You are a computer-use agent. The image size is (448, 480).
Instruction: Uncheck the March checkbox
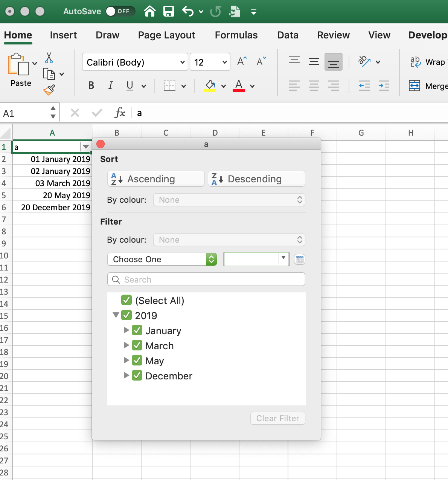[x=137, y=345]
